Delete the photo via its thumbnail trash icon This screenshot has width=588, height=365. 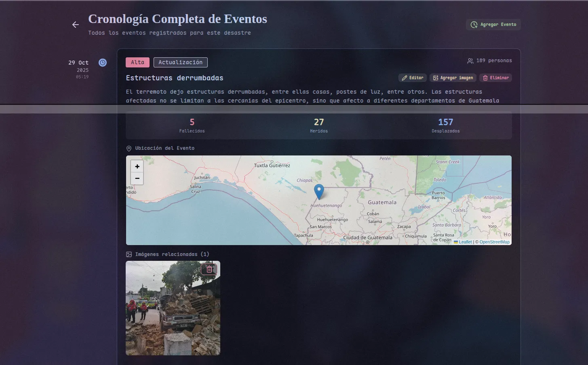tap(209, 269)
